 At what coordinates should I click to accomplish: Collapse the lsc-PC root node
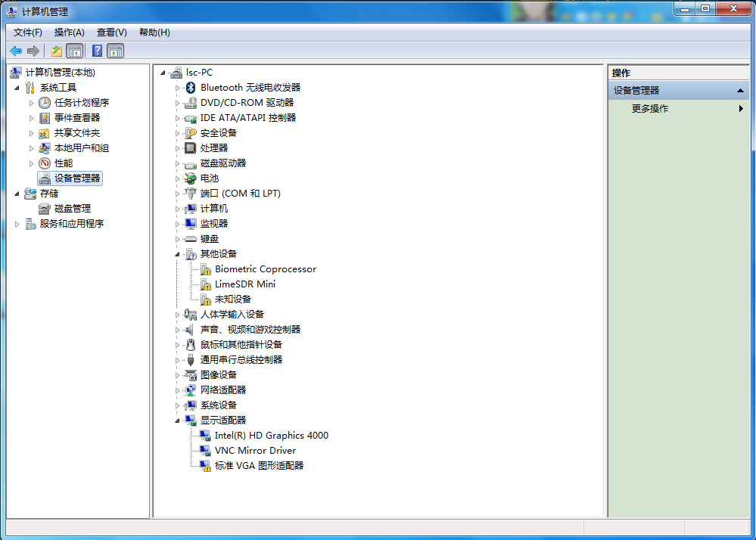[163, 73]
